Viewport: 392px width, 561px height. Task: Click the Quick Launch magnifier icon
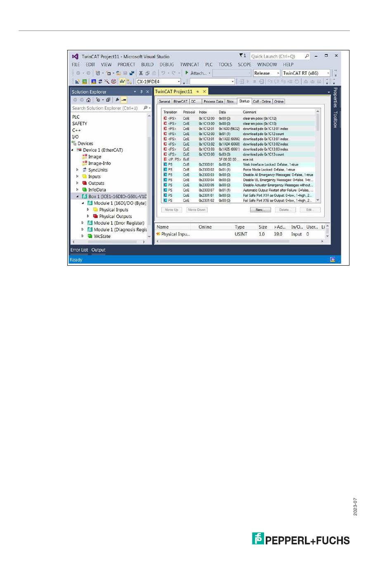click(x=307, y=56)
